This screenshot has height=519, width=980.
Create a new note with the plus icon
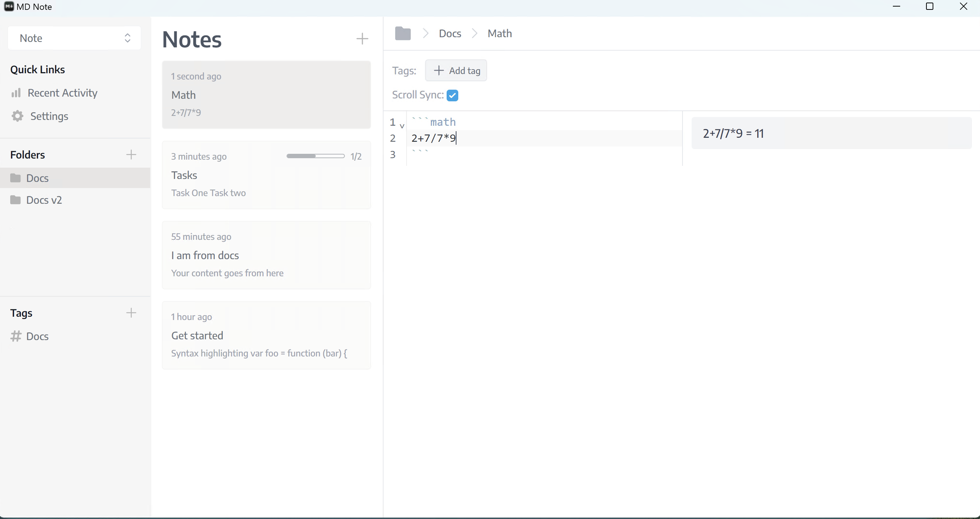point(362,38)
